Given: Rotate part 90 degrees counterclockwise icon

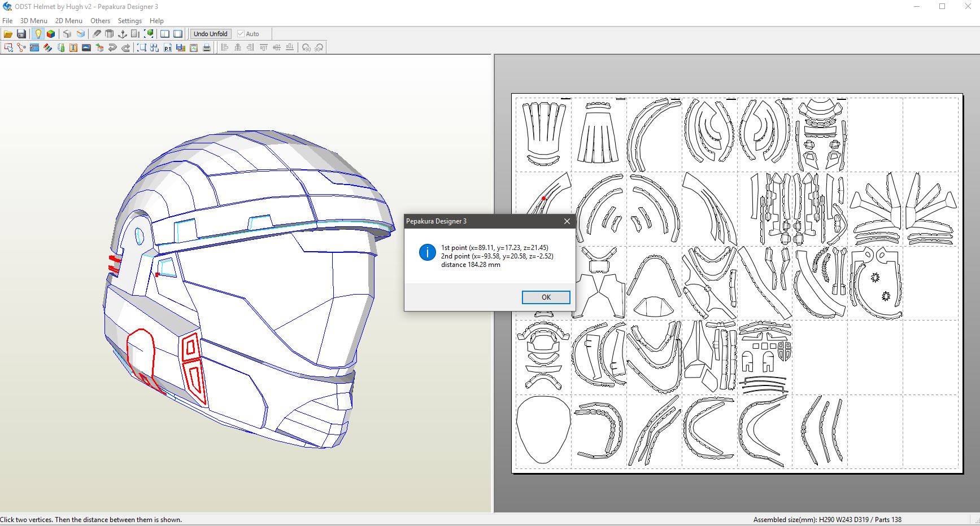Looking at the screenshot, I should point(306,47).
